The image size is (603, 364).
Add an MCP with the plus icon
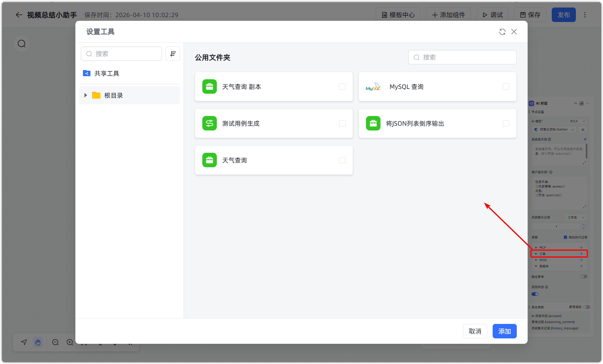[581, 247]
